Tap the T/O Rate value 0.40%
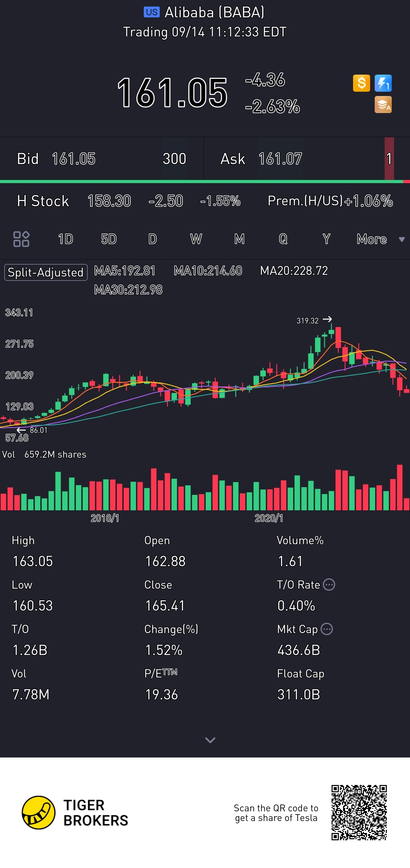 coord(296,606)
